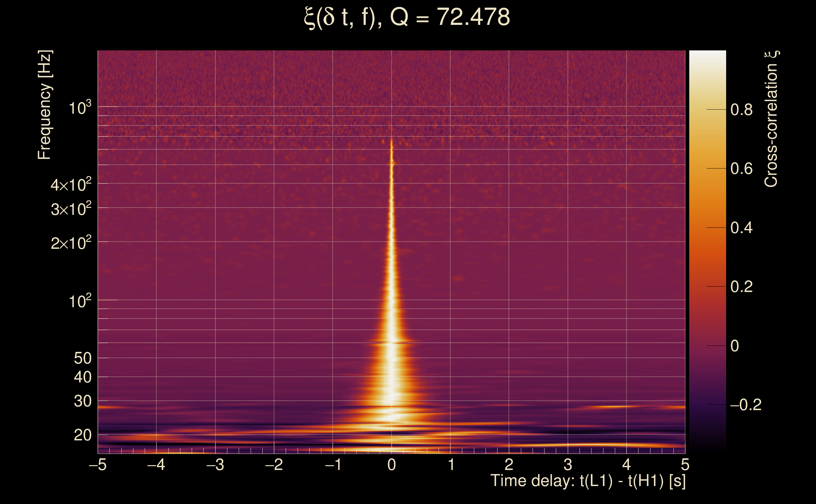
Task: Click the -0.2 mark on the color scale
Action: (745, 405)
